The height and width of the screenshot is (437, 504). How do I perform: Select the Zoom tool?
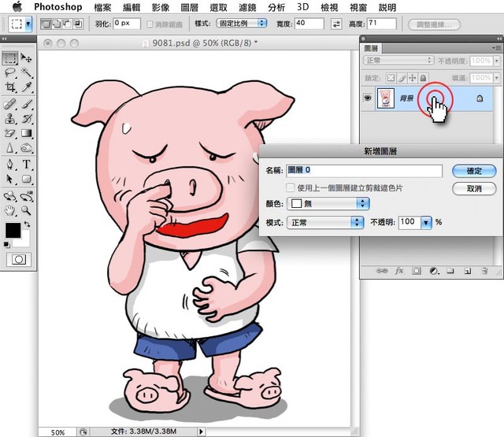click(26, 210)
